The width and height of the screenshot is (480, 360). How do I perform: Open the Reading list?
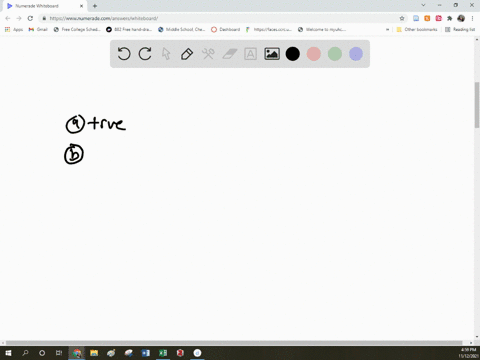tap(460, 29)
